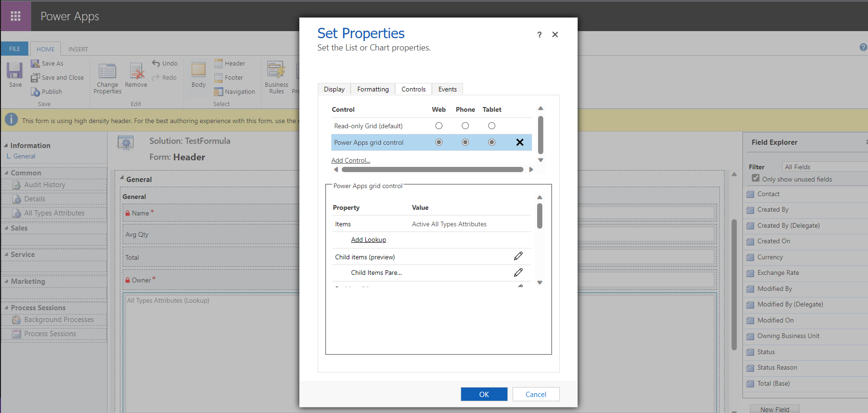
Task: Open the All Fields filter dropdown
Action: (x=825, y=167)
